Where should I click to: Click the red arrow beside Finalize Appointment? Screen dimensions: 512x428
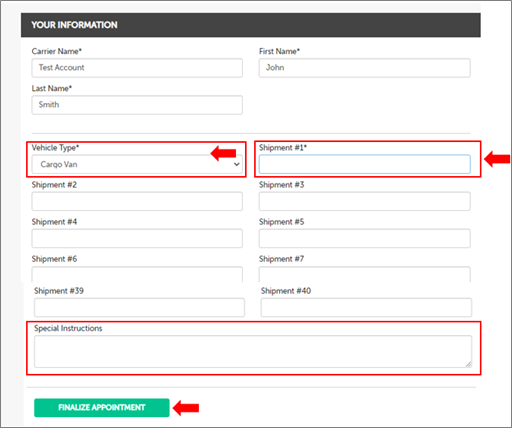(186, 408)
